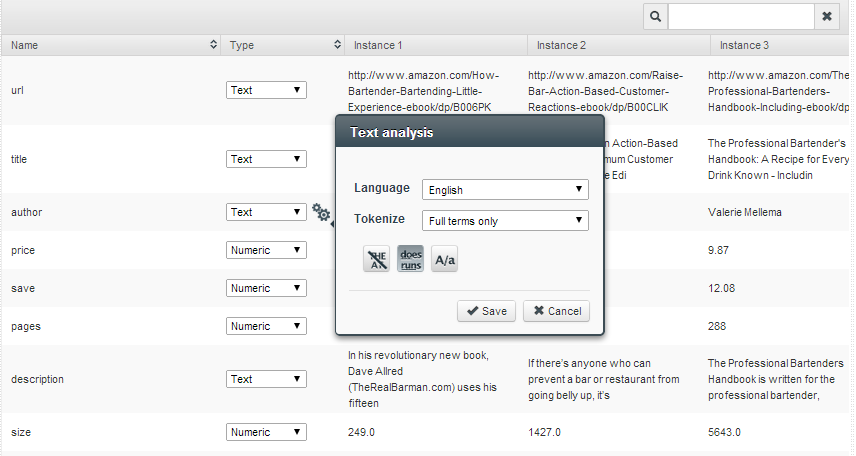Toggle the A/a case sensitivity button

[x=445, y=259]
